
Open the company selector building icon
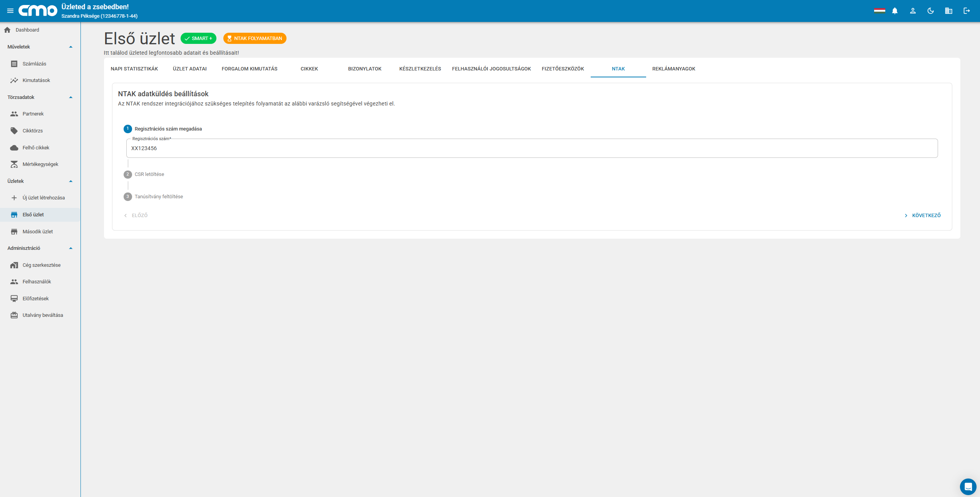click(x=949, y=11)
